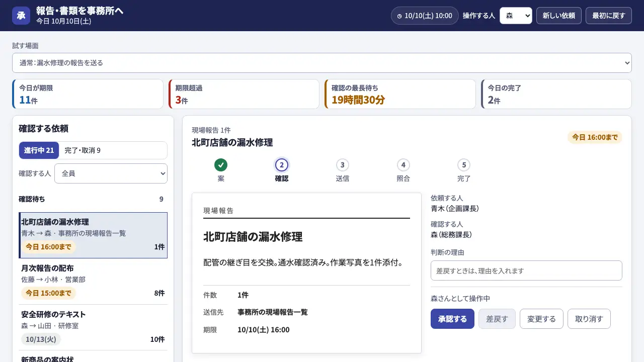Click the 10/13(火) date badge

coord(41,339)
